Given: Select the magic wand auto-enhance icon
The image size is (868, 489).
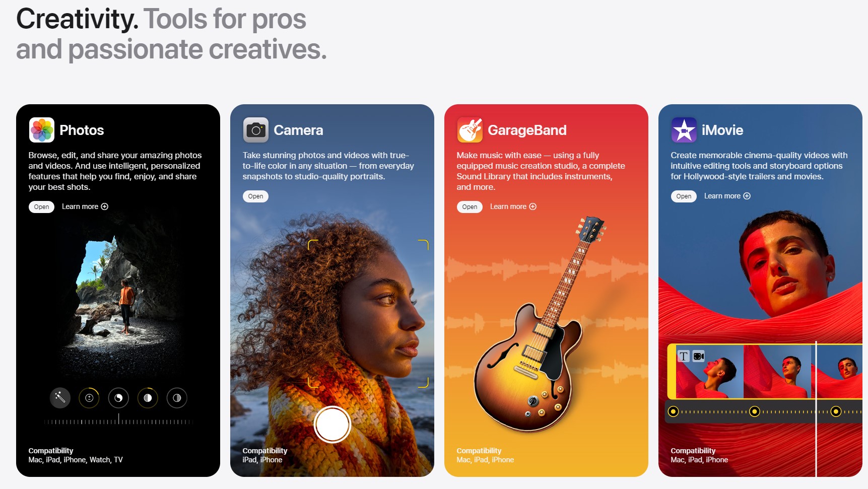Looking at the screenshot, I should point(60,398).
